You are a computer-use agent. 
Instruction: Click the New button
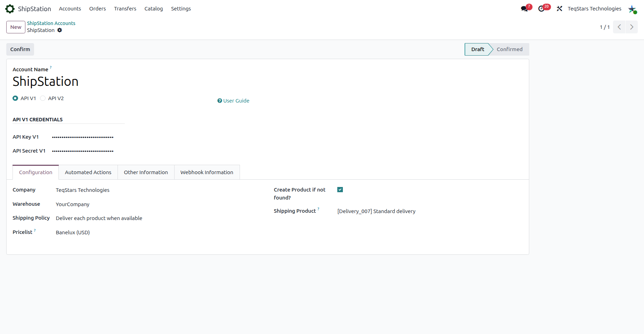click(16, 27)
